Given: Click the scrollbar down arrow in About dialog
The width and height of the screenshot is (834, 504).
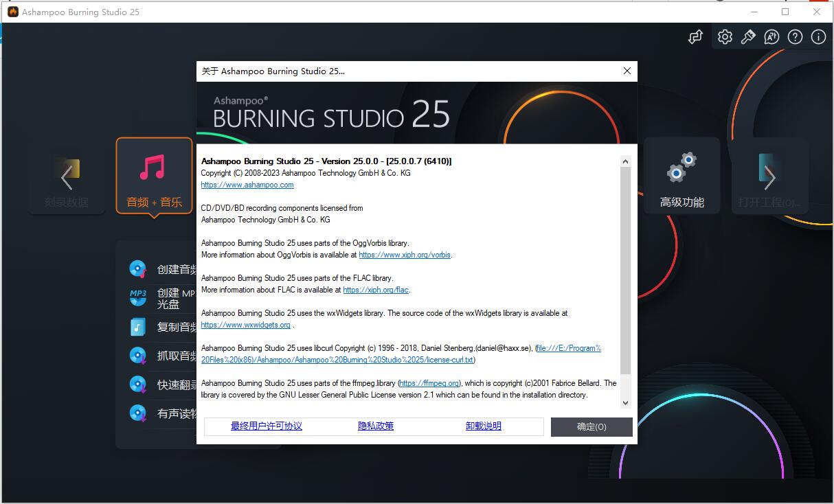Looking at the screenshot, I should 625,402.
